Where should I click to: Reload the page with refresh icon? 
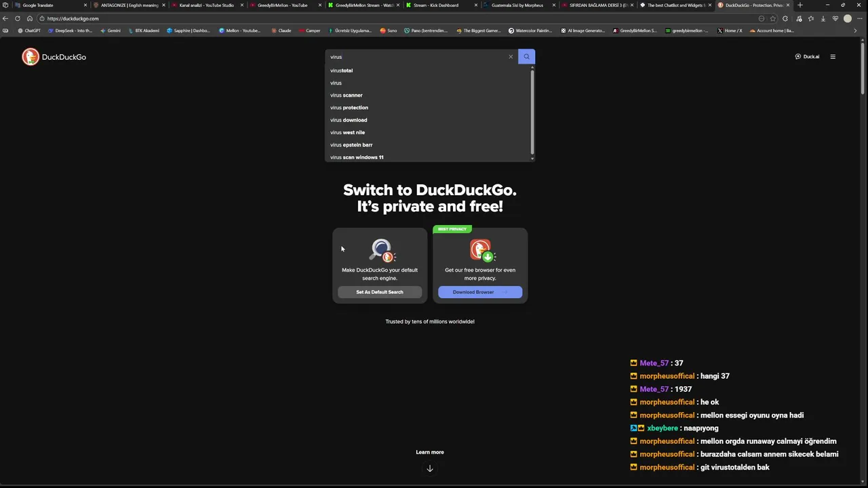pos(18,18)
